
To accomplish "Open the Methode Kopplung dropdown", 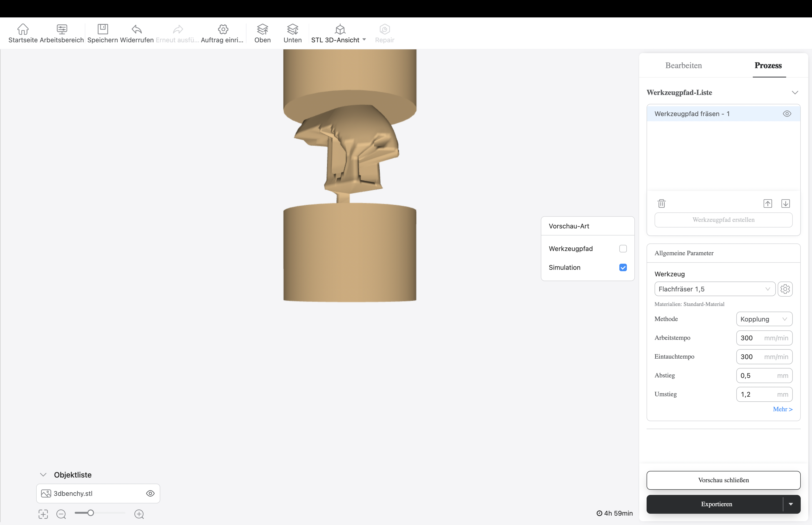I will tap(764, 319).
